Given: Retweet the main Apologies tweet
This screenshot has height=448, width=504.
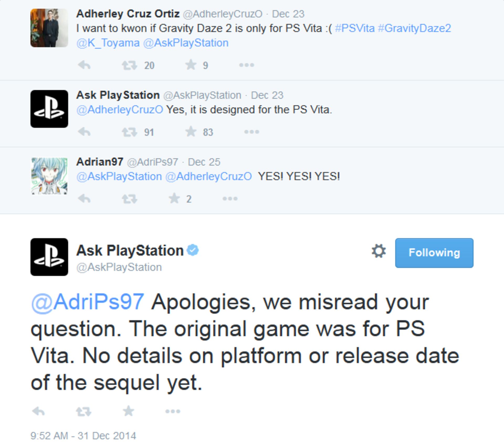Looking at the screenshot, I should 84,411.
